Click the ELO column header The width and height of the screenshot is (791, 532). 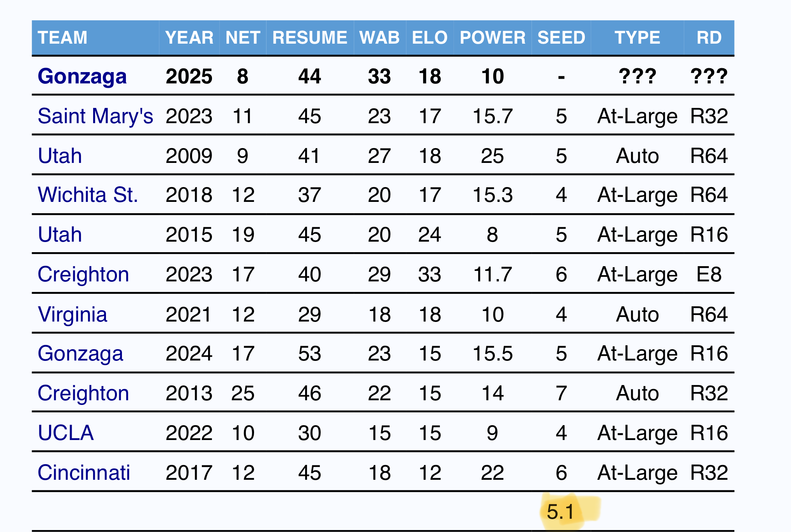click(430, 38)
